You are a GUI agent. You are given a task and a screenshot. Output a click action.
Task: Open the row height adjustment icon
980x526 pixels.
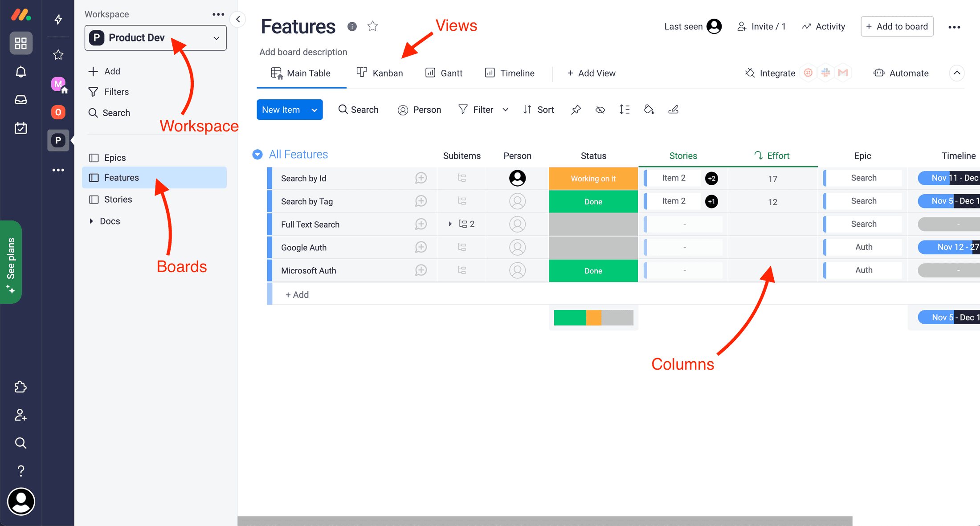coord(624,109)
